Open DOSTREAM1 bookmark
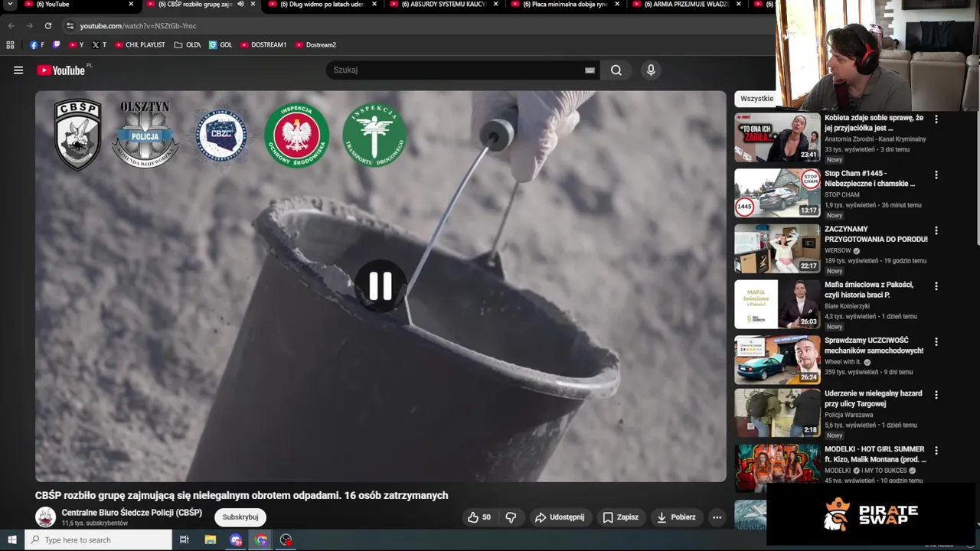This screenshot has height=551, width=980. (x=263, y=45)
